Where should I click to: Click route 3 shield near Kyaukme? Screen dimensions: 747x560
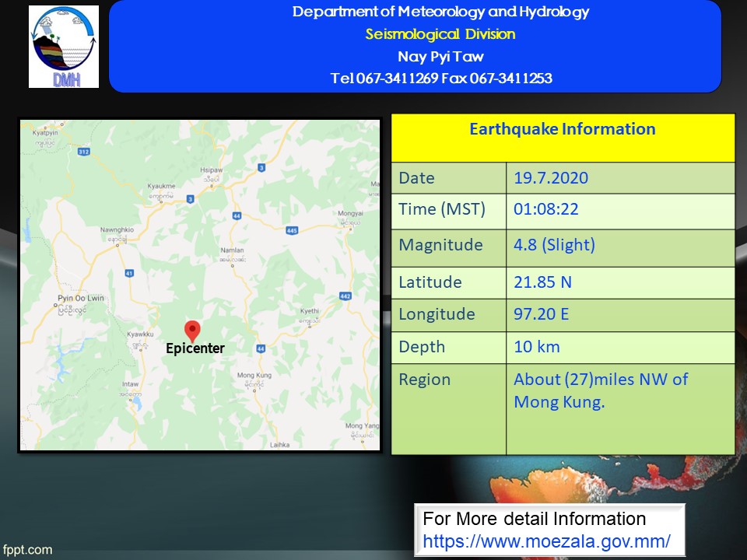(190, 199)
